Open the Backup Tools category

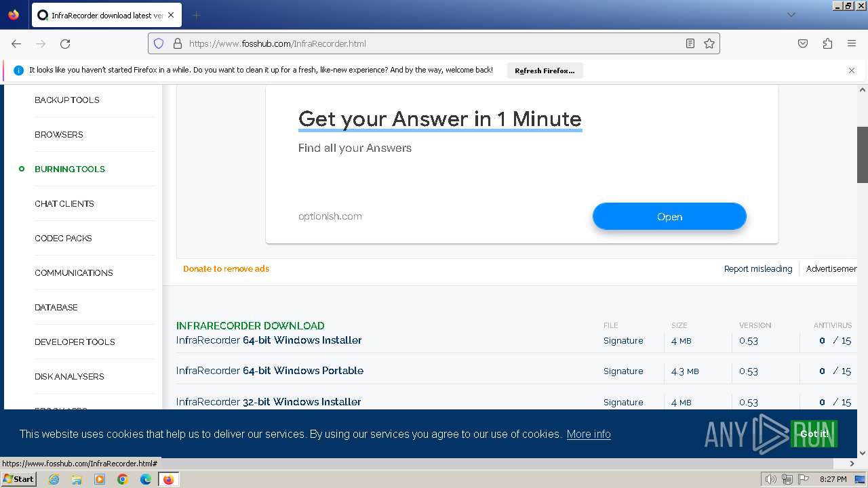[67, 100]
